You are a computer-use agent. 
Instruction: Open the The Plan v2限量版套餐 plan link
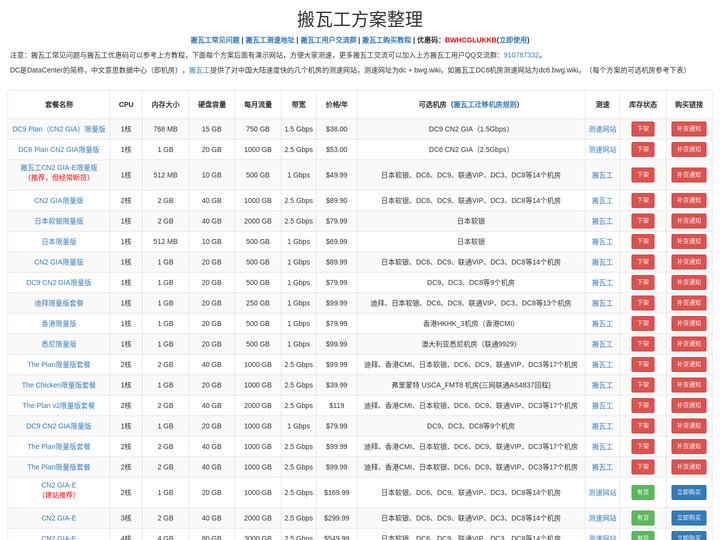pyautogui.click(x=59, y=405)
